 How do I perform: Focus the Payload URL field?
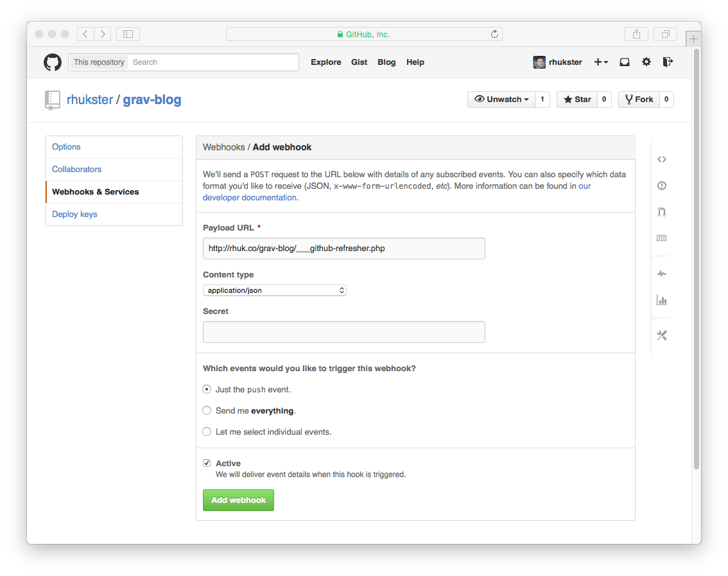coord(344,249)
